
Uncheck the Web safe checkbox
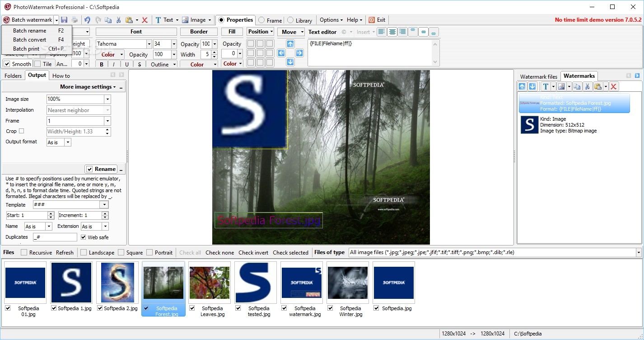click(83, 237)
